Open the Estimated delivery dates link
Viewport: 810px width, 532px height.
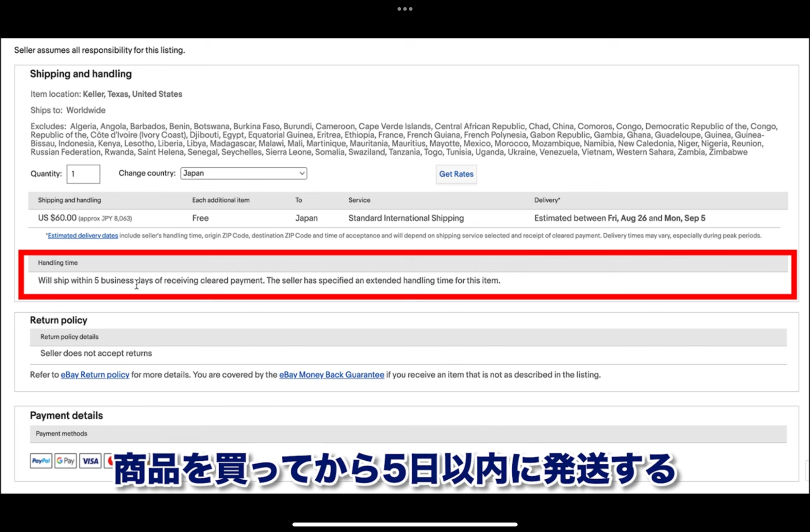[83, 236]
